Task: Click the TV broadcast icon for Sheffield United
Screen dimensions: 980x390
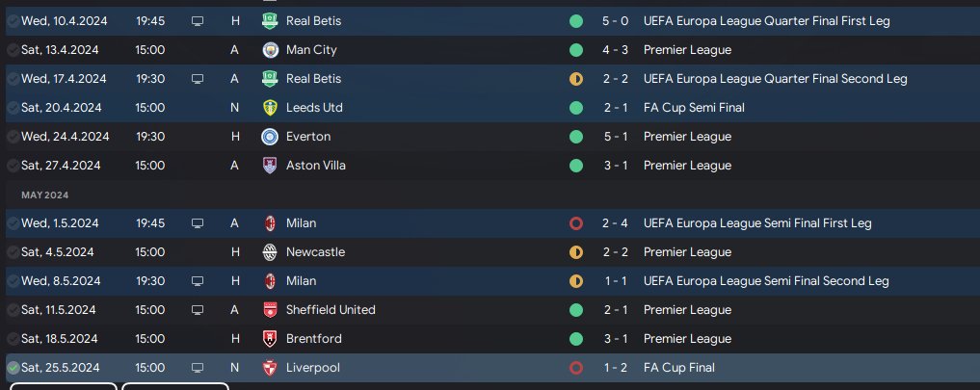Action: tap(198, 310)
